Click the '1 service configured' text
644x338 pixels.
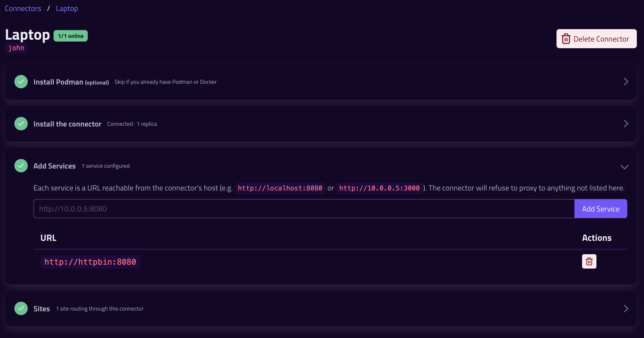[x=105, y=166]
